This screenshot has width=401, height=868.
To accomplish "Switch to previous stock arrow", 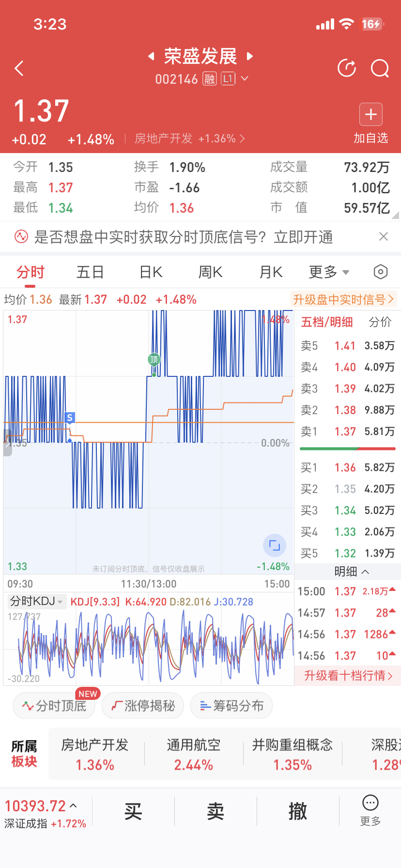I will click(x=151, y=56).
